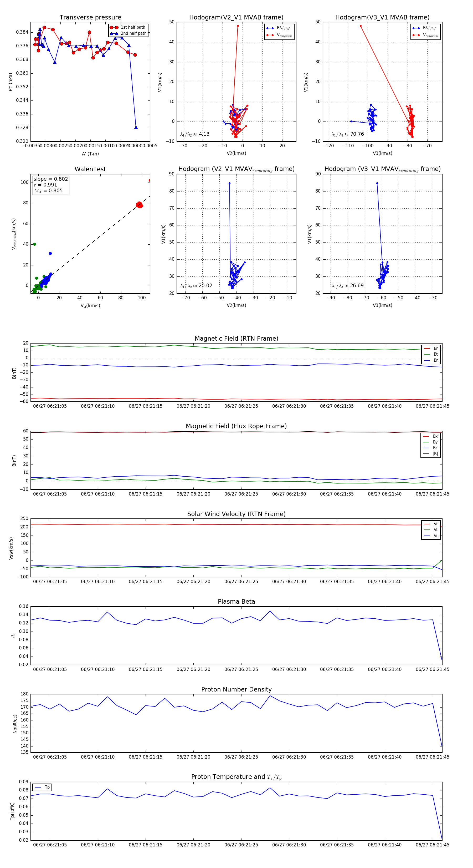Click the 'Plasma Beta' plot title

click(236, 602)
